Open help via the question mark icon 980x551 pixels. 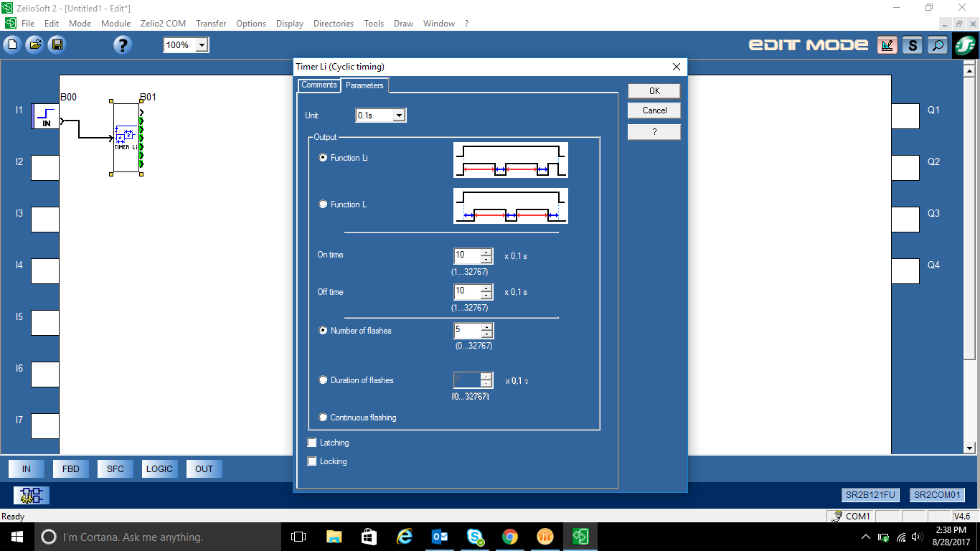(123, 44)
